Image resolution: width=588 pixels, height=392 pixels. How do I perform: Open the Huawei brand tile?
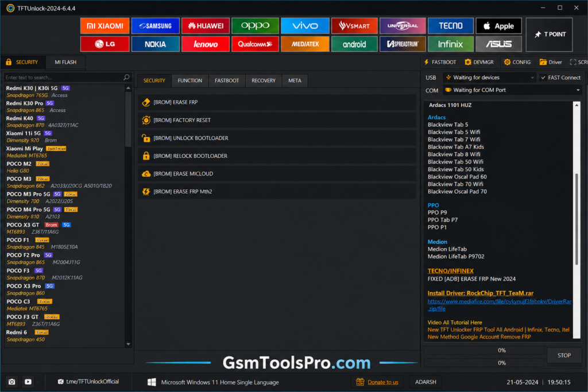[206, 26]
